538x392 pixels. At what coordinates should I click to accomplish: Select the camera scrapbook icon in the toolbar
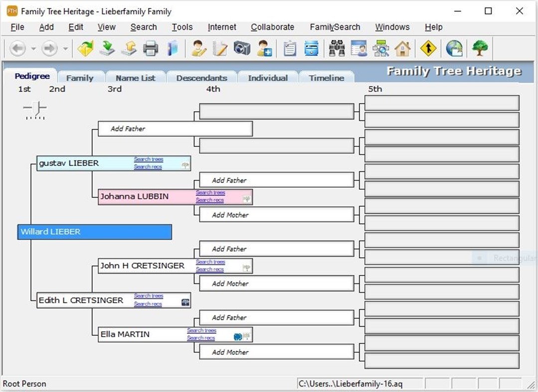[x=241, y=48]
